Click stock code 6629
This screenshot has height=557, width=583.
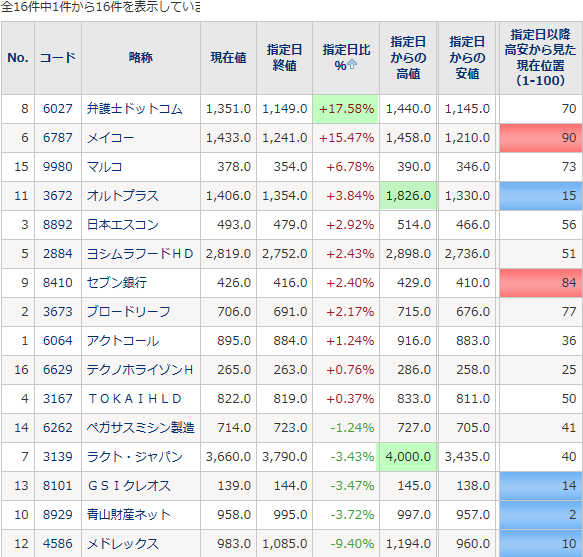(58, 370)
